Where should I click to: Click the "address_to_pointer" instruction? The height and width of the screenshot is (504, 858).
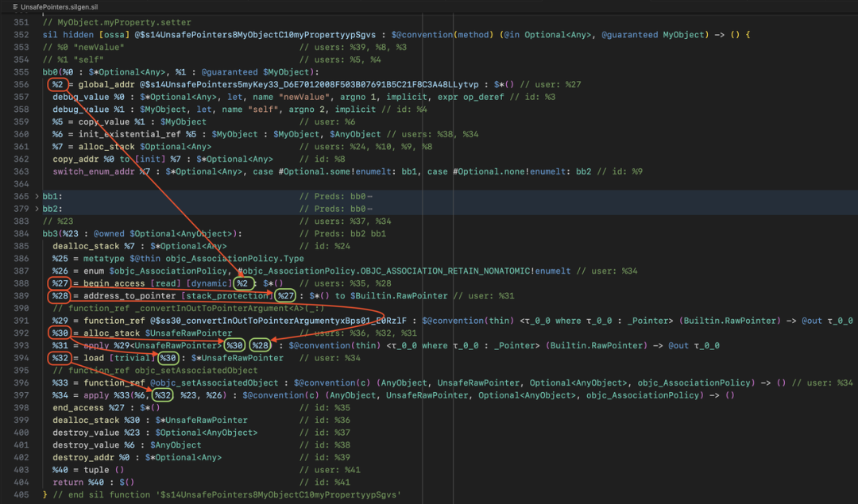[x=129, y=296]
